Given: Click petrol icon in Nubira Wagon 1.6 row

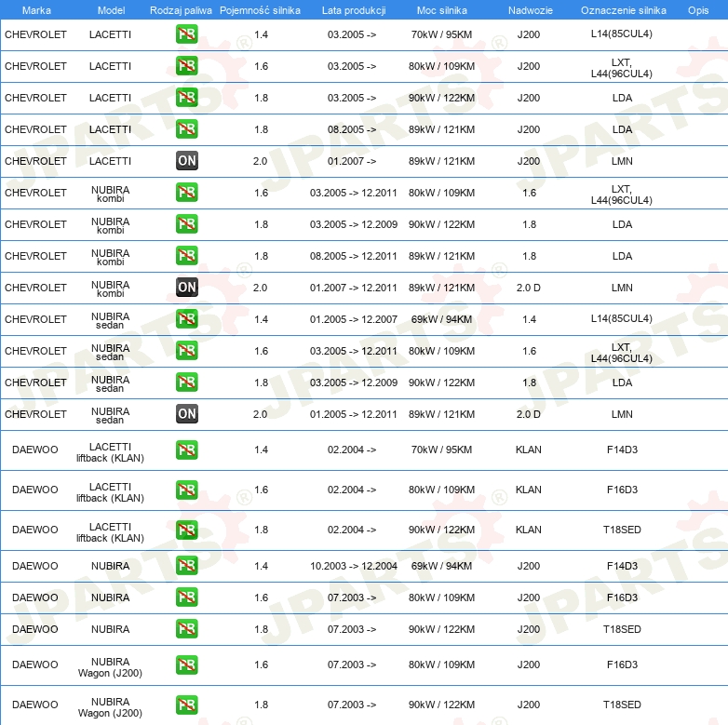Looking at the screenshot, I should click(186, 665).
